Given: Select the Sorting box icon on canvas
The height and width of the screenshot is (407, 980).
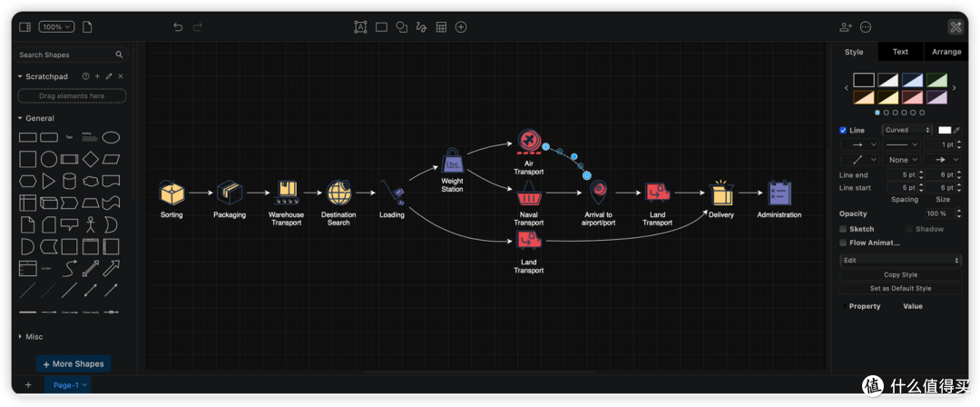Looking at the screenshot, I should point(171,193).
